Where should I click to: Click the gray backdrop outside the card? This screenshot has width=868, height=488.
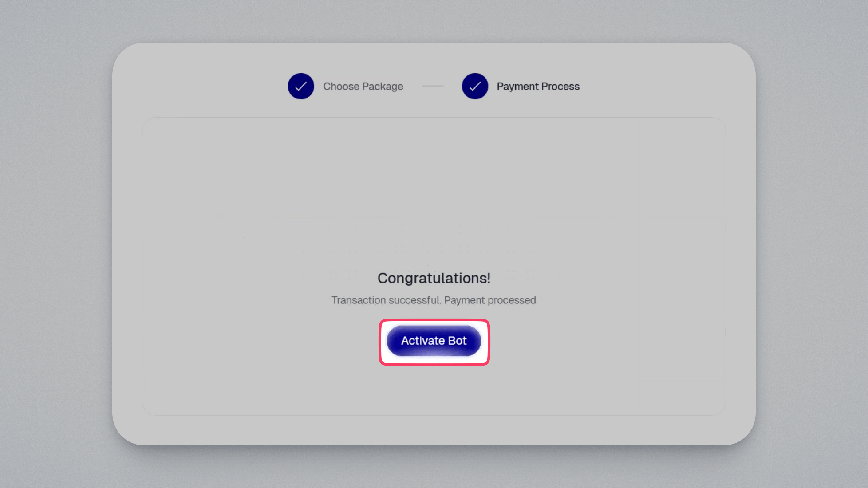tap(53, 244)
